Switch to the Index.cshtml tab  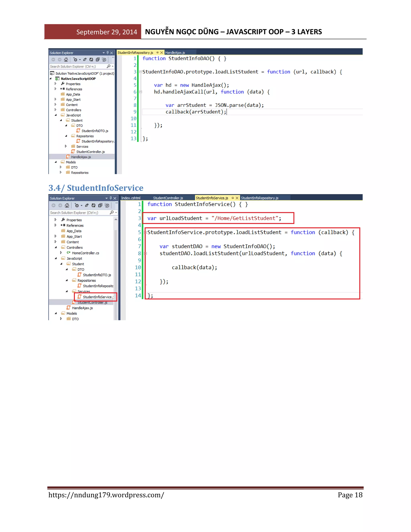(x=131, y=198)
